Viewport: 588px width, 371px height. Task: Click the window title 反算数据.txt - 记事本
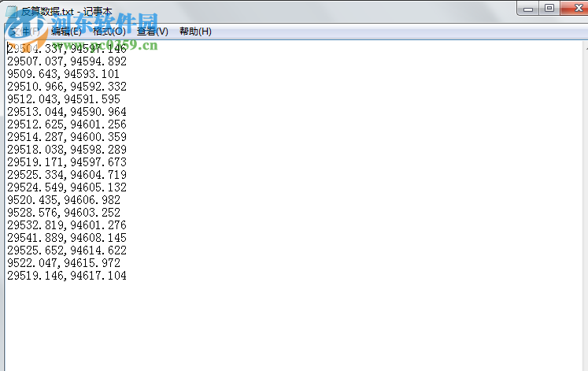(66, 12)
